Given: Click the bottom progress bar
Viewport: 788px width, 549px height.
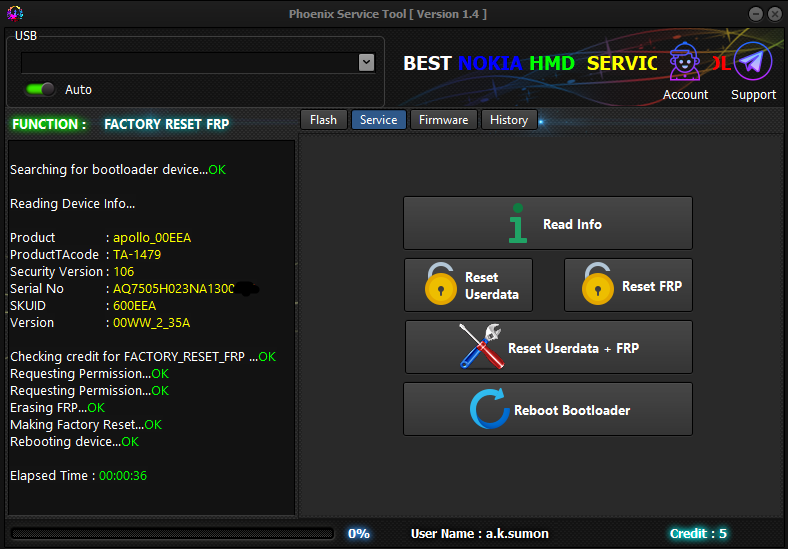Looking at the screenshot, I should (x=172, y=533).
